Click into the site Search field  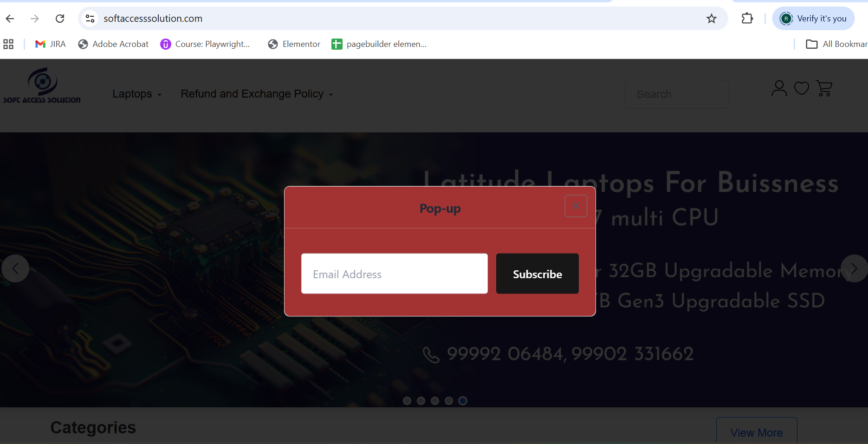(677, 94)
